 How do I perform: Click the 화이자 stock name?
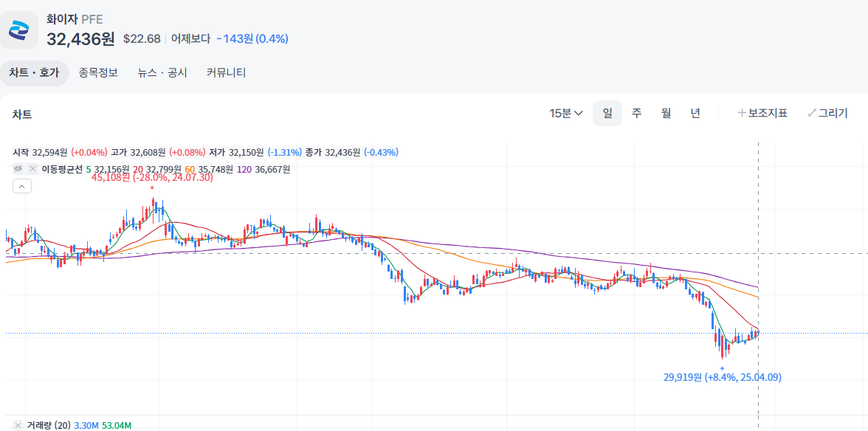(x=62, y=21)
